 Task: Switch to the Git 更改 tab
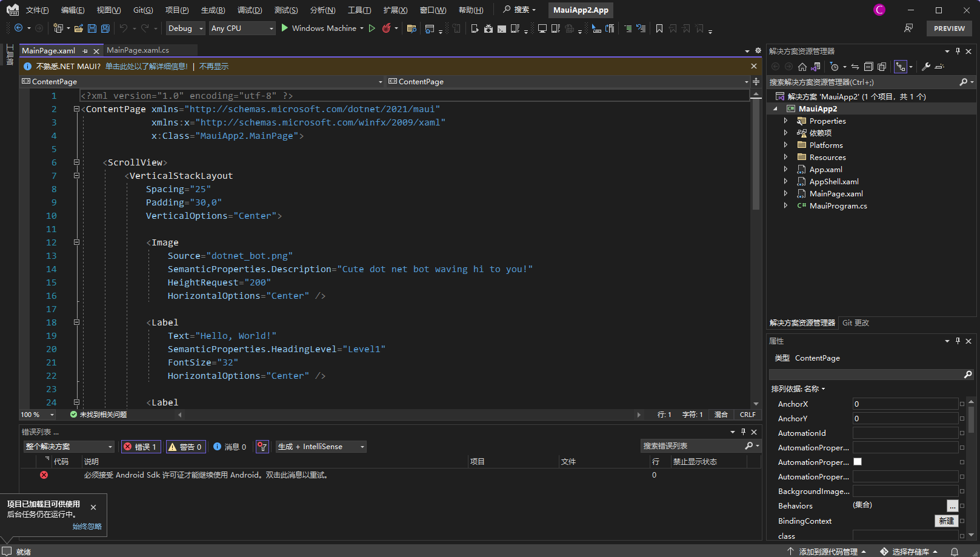tap(856, 323)
